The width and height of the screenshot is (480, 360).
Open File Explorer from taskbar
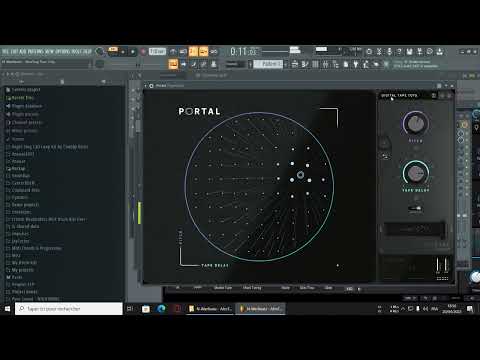pyautogui.click(x=146, y=309)
